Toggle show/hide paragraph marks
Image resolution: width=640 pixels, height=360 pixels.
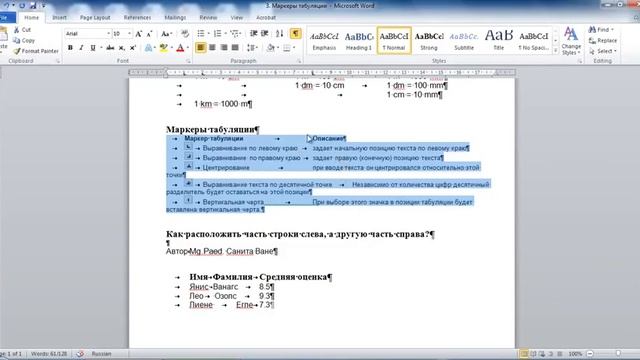(x=296, y=33)
